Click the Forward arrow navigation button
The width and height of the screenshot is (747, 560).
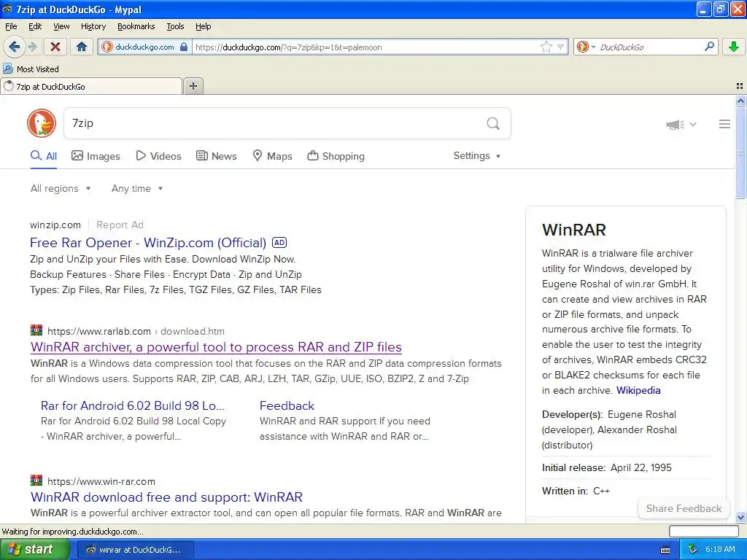tap(32, 47)
